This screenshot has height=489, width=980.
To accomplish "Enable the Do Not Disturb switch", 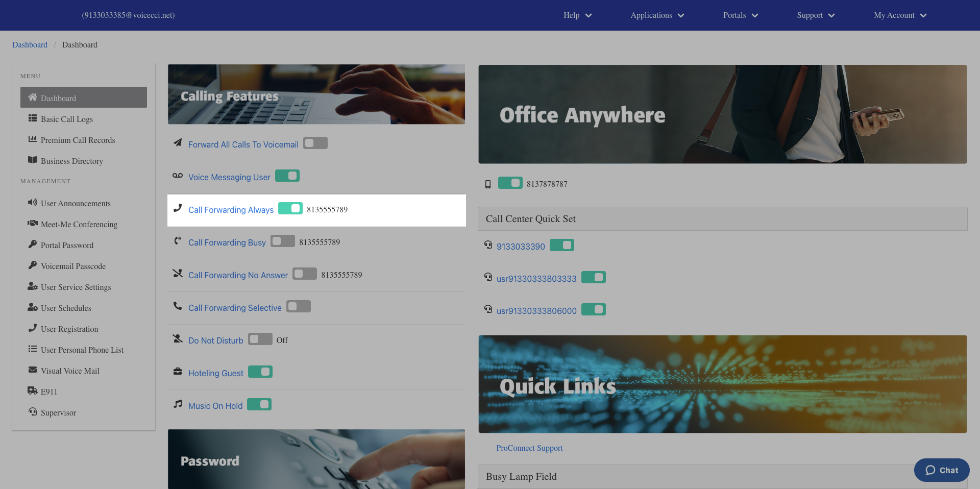I will pyautogui.click(x=260, y=339).
